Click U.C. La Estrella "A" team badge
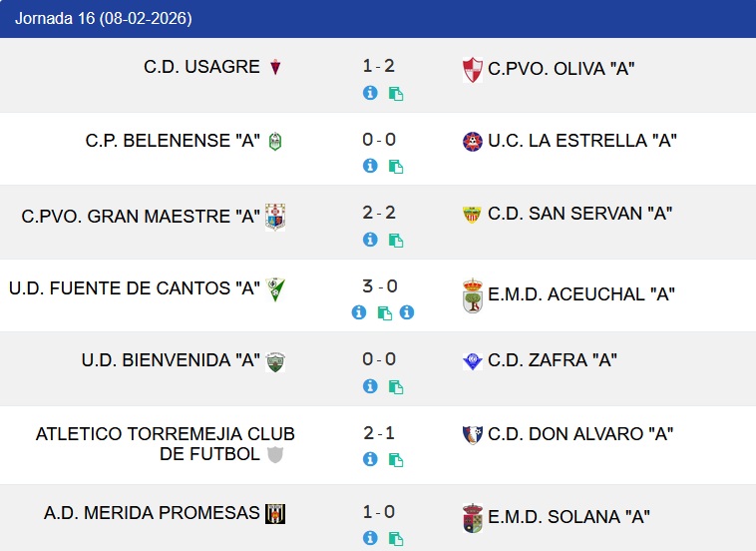This screenshot has height=551, width=756. tap(473, 142)
